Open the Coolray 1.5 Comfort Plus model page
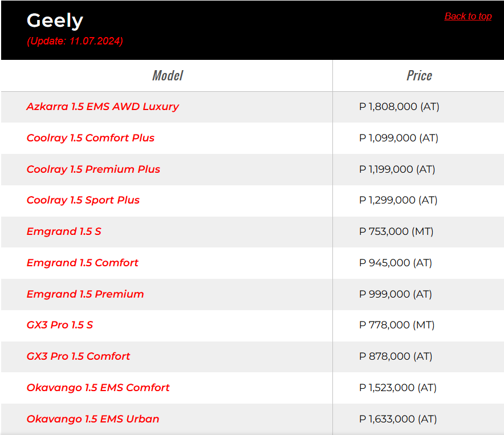The width and height of the screenshot is (504, 435). coord(90,138)
